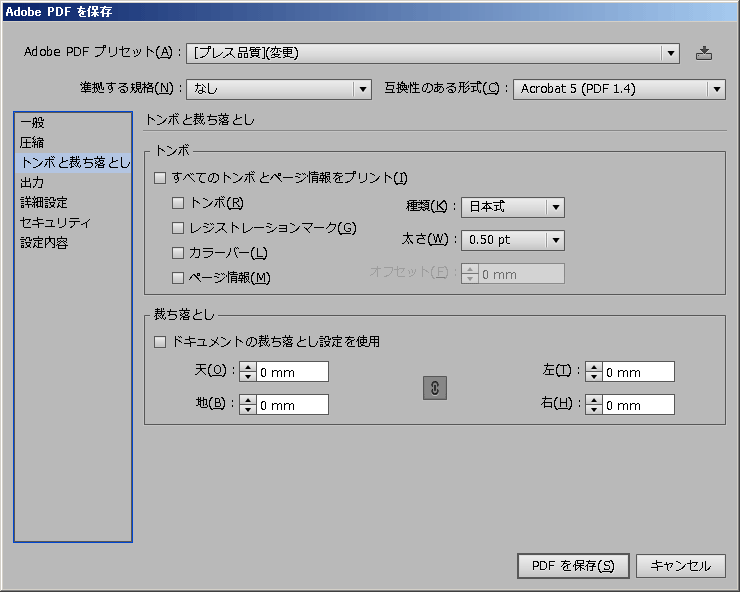740x592 pixels.
Task: Enable the カラーバー checkbox
Action: tap(178, 253)
